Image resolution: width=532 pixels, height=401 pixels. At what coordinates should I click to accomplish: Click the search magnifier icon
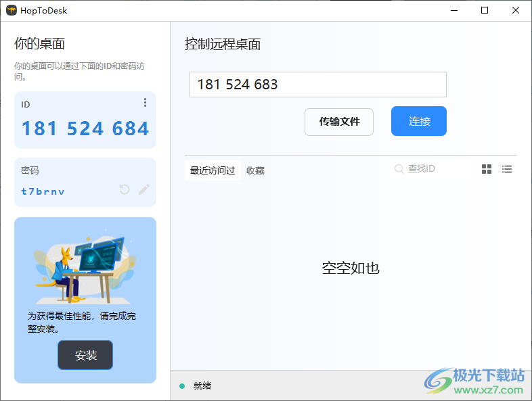tap(399, 169)
